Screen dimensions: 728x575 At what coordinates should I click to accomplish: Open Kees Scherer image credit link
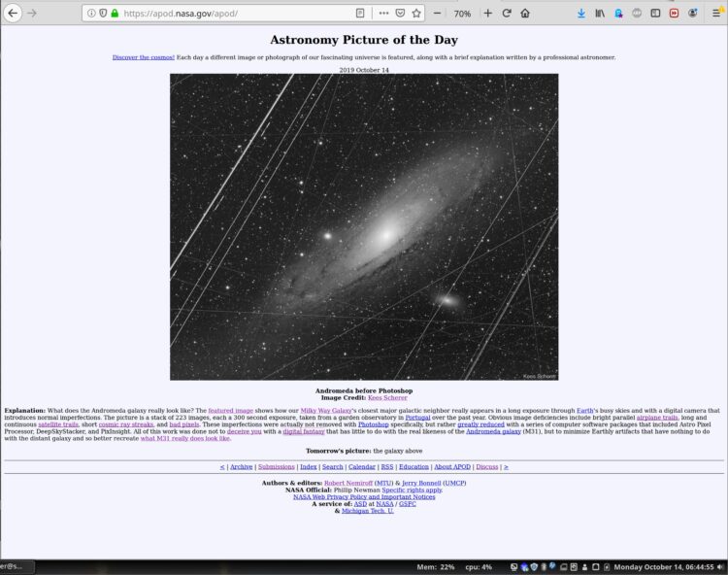click(387, 398)
